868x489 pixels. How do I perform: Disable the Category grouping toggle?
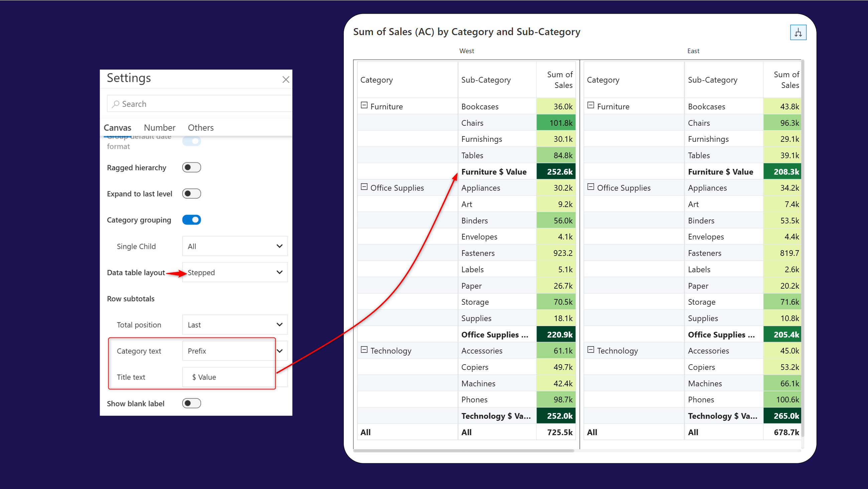191,220
